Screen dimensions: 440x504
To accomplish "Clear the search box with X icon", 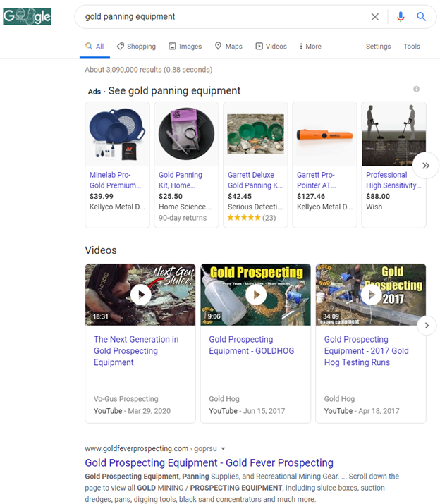I will [375, 17].
